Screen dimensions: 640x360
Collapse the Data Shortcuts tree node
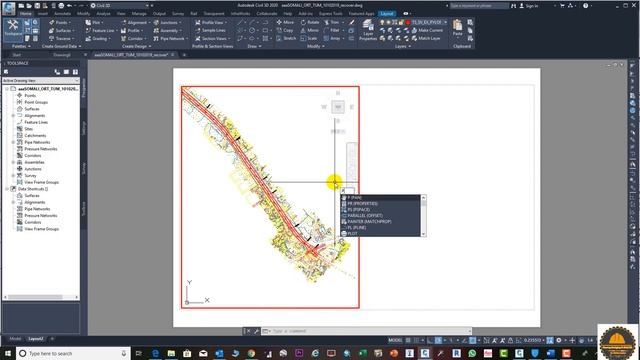click(7, 189)
